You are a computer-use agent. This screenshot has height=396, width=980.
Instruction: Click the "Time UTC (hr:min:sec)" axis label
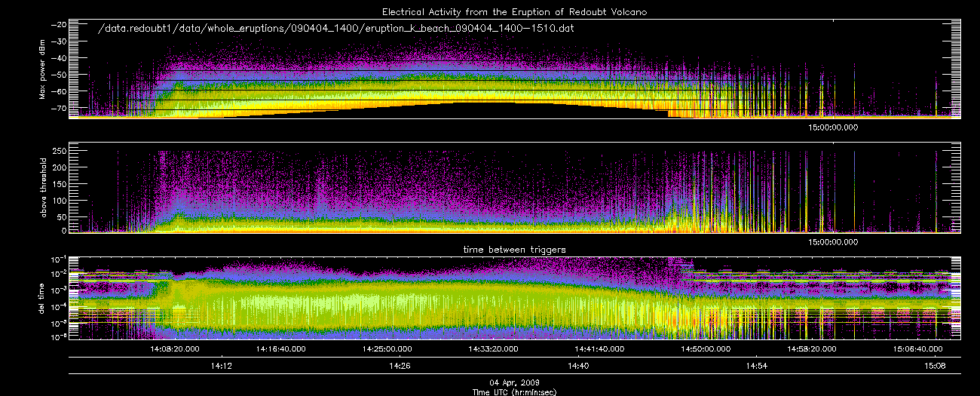514,391
